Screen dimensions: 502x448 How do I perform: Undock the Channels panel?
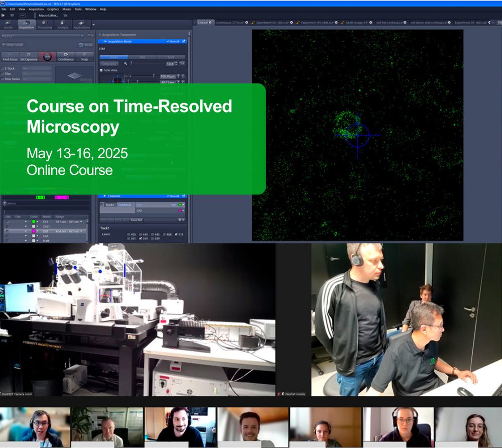pyautogui.click(x=184, y=196)
